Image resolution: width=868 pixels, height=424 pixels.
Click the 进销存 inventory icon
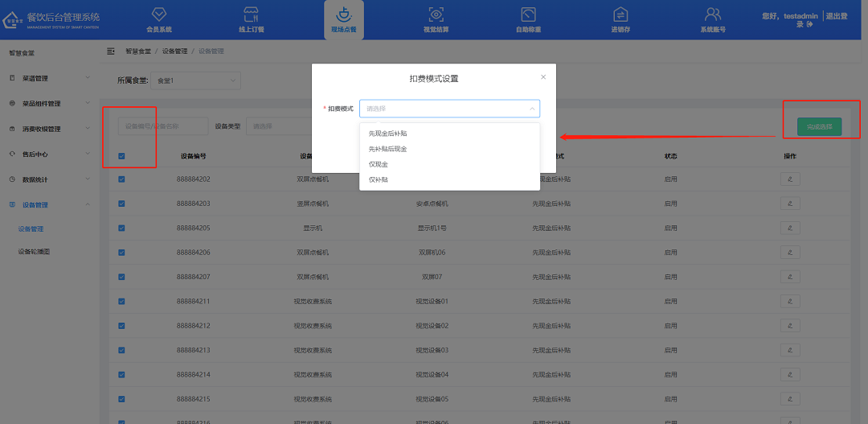(620, 14)
